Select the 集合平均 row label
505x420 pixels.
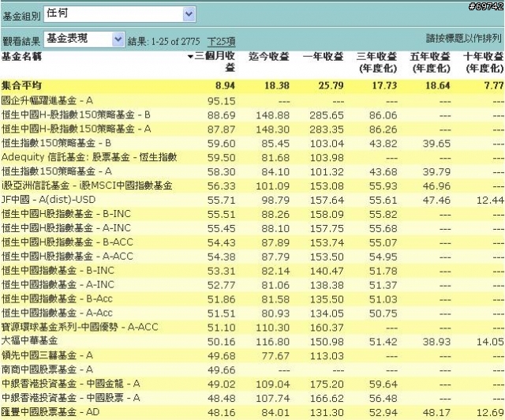(21, 86)
